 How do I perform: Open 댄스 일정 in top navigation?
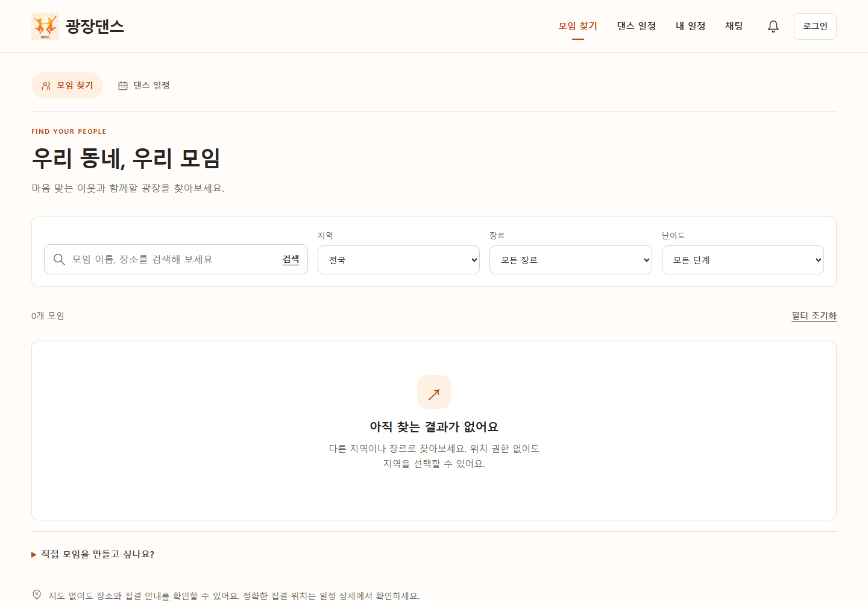[637, 26]
